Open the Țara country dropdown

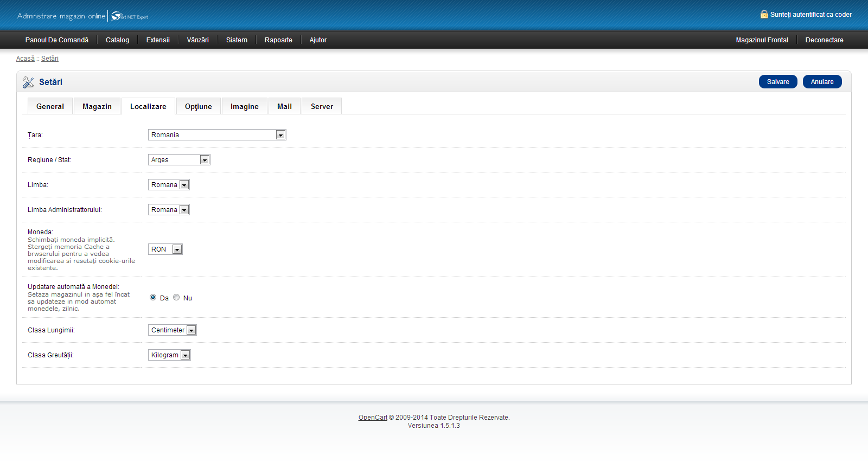click(x=217, y=135)
